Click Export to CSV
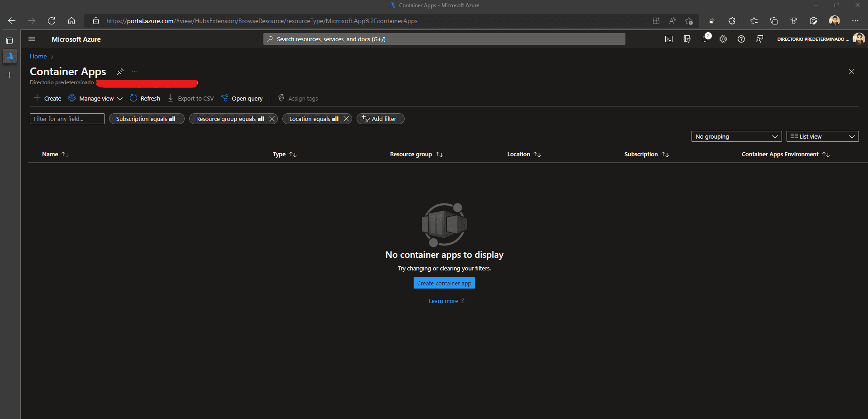 point(191,98)
